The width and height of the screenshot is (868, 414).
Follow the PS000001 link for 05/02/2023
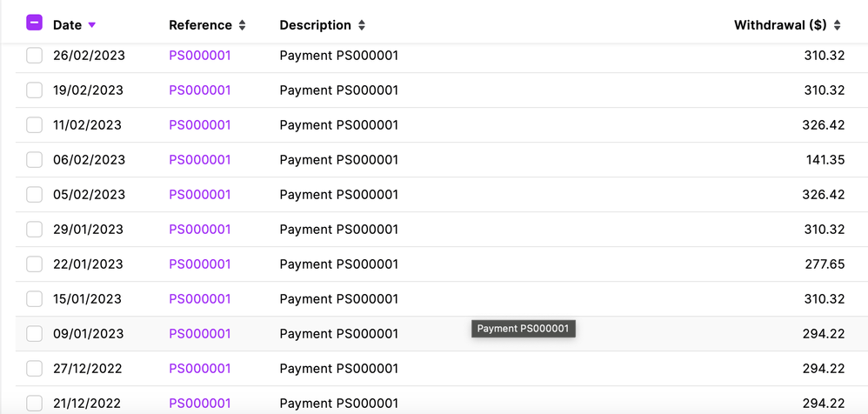[200, 195]
